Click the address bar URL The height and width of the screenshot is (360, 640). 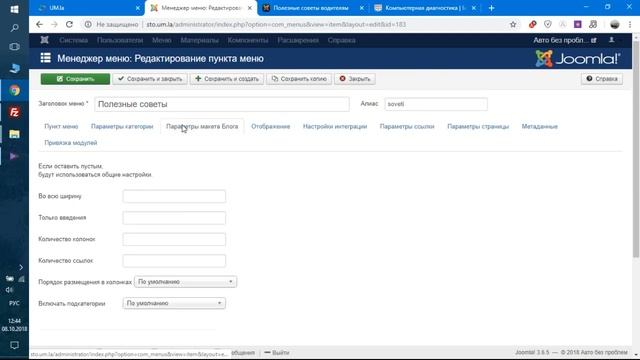(276, 24)
